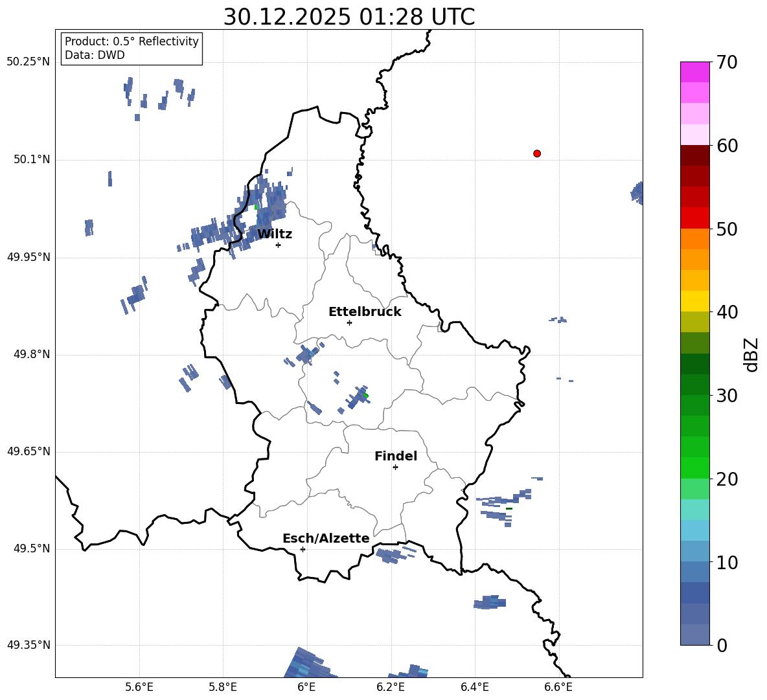
Task: Click the 'Product: 0.5° Reflectivity' text
Action: tap(132, 41)
